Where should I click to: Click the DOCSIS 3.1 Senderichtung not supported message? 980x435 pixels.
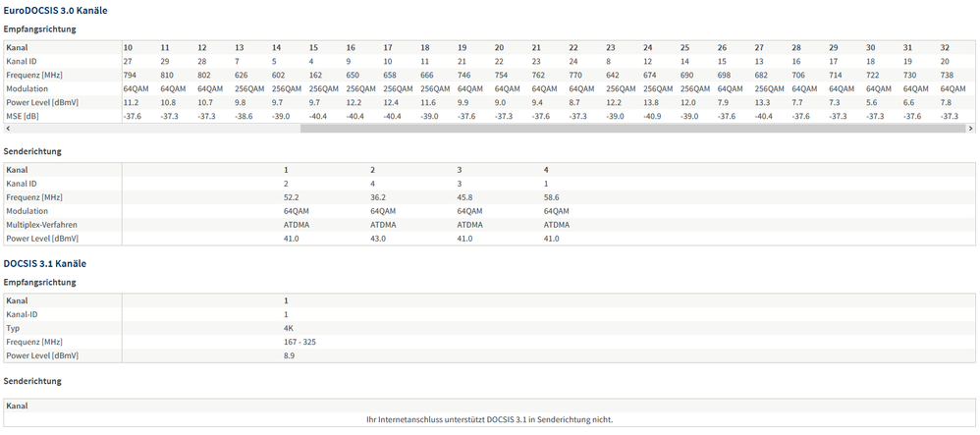(489, 419)
